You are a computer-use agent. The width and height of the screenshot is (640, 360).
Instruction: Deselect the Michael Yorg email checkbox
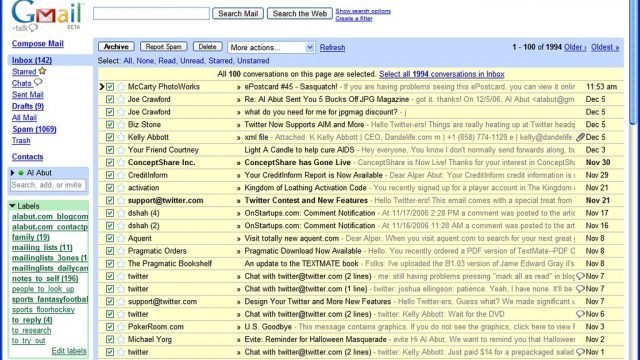(x=110, y=340)
